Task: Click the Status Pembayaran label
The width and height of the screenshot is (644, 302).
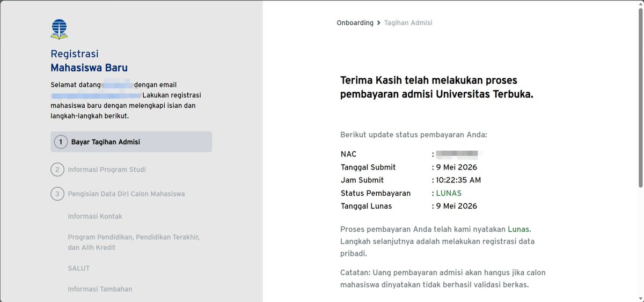Action: (376, 193)
